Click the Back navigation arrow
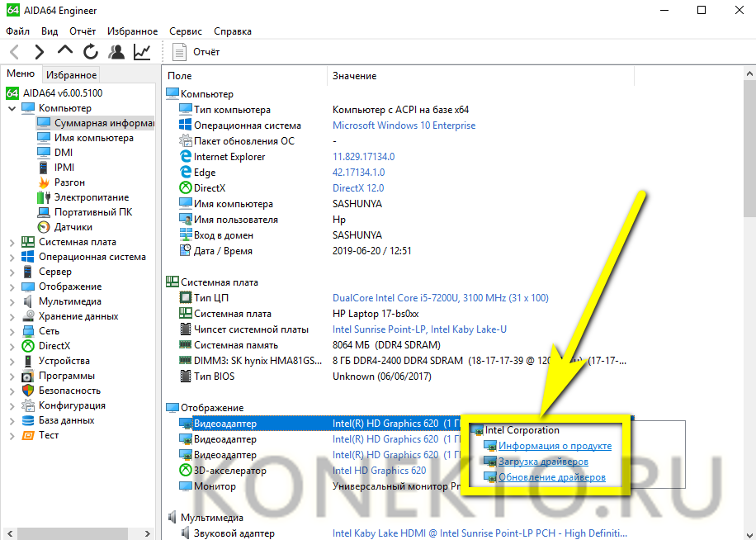Screen dimensions: 756x540 [15, 52]
